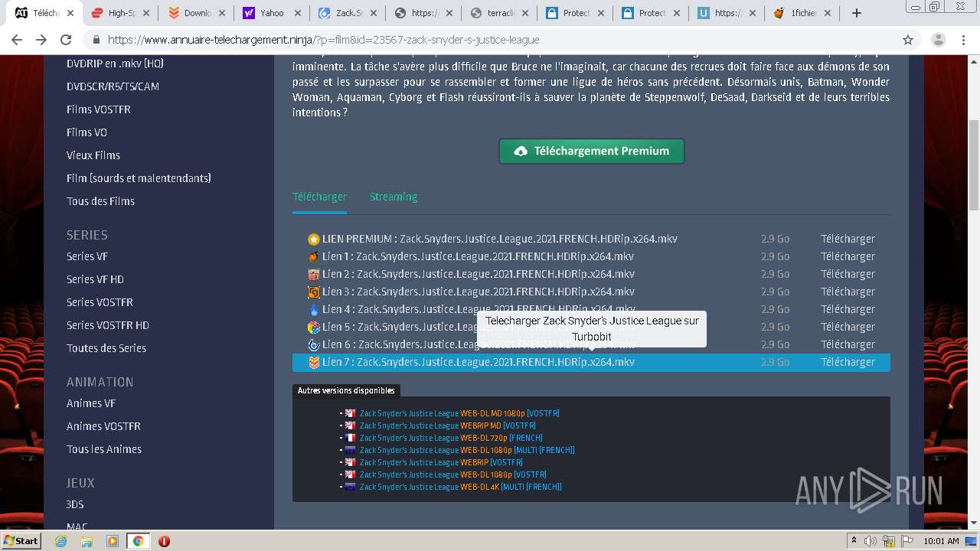Open Animes VF in the sidebar
980x551 pixels.
tap(91, 403)
